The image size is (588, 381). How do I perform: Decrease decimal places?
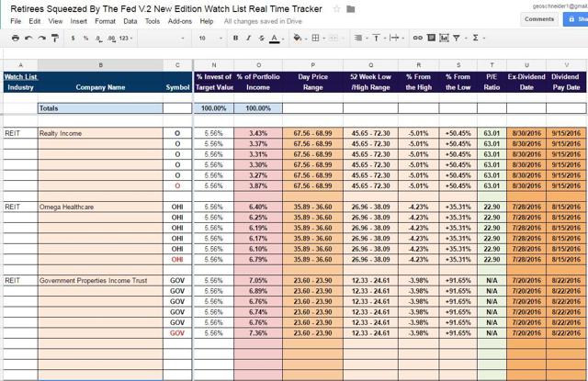click(x=98, y=39)
